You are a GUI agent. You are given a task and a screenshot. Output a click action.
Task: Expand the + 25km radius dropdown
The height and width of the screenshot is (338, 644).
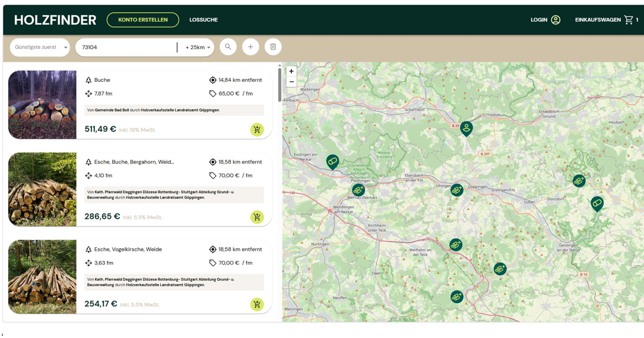(197, 47)
